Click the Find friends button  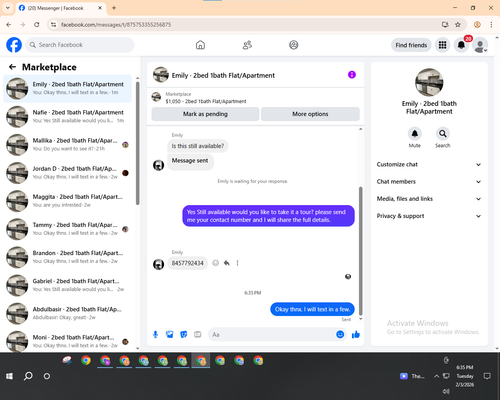click(x=411, y=45)
